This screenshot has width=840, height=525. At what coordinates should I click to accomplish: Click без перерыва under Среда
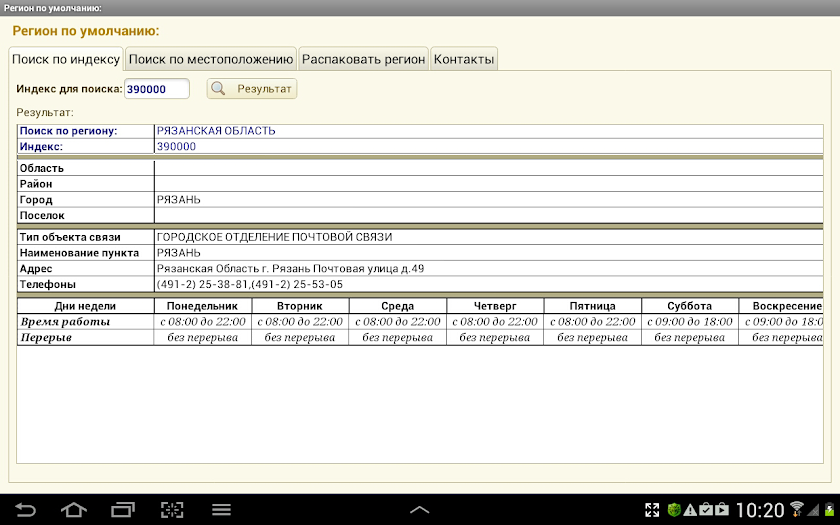point(398,338)
